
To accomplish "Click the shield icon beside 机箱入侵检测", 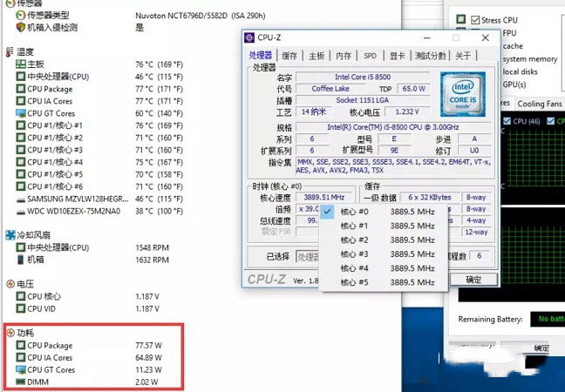I will pos(21,27).
